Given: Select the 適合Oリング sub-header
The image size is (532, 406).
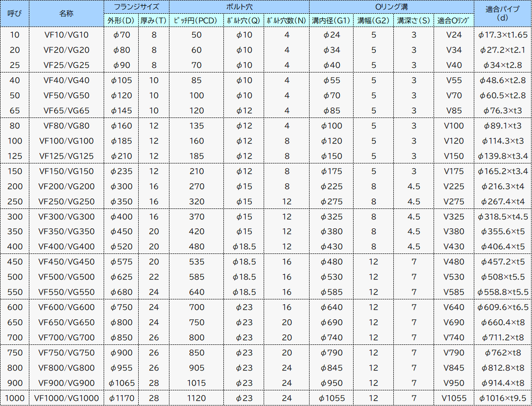Looking at the screenshot, I should 453,20.
